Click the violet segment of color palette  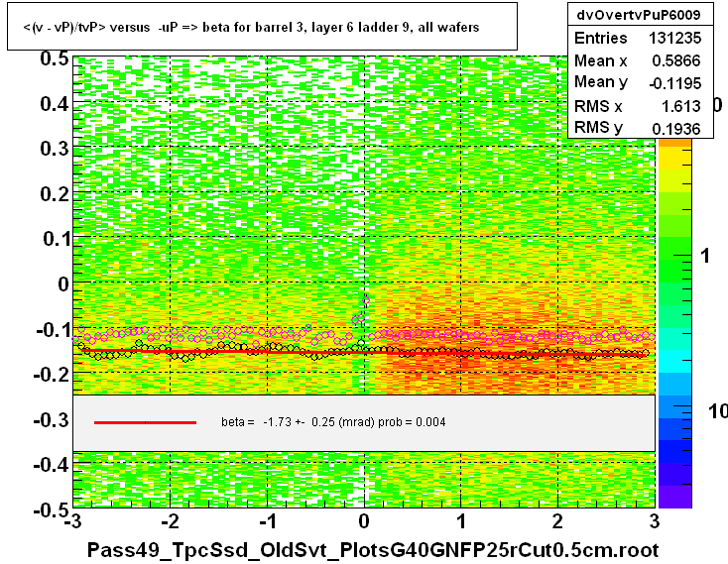[x=675, y=497]
